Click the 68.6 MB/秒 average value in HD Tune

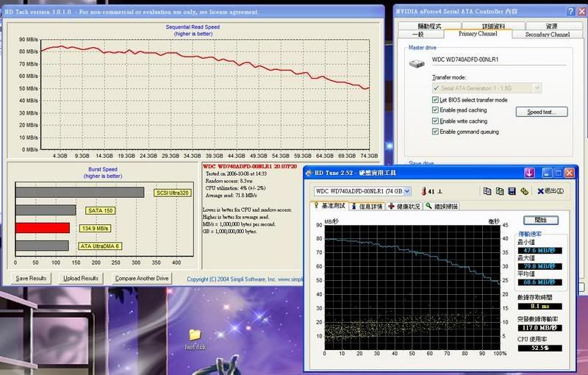[539, 282]
